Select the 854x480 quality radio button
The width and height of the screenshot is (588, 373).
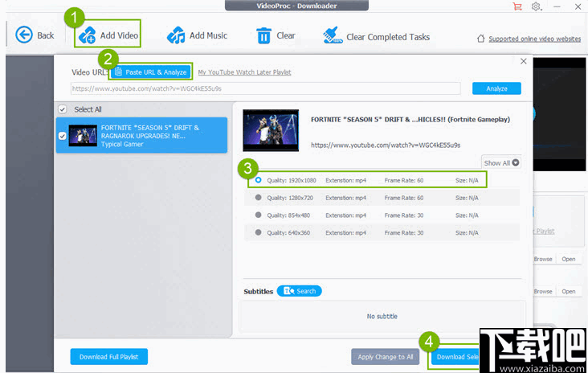[258, 215]
